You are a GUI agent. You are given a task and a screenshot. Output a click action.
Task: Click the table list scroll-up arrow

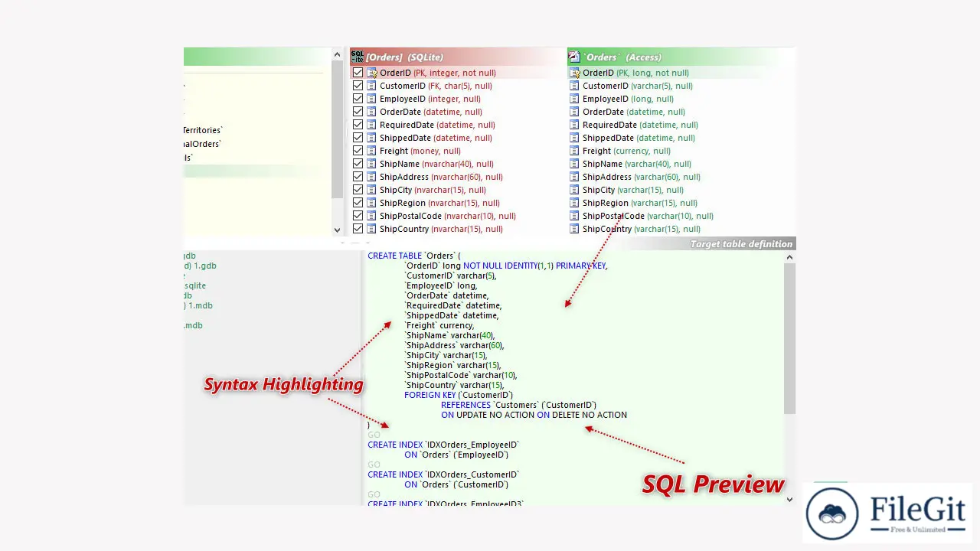click(x=337, y=54)
